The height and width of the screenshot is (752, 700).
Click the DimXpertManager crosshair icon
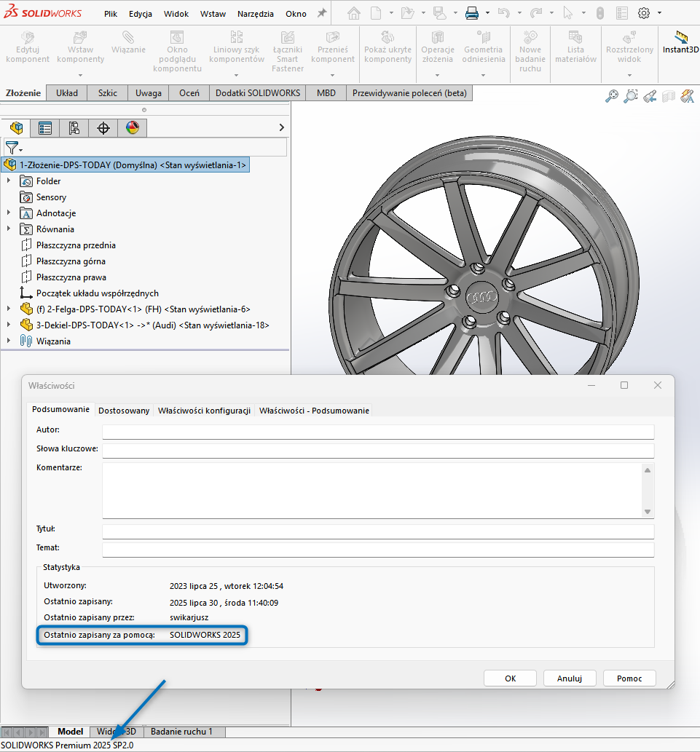point(103,128)
